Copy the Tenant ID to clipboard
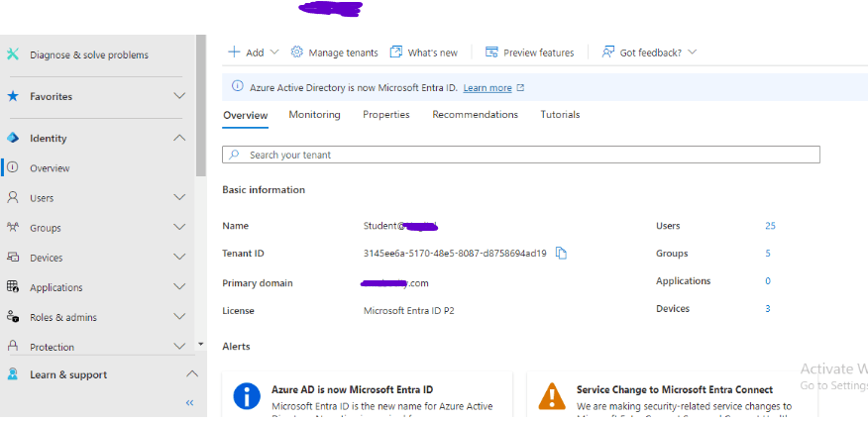868x421 pixels. [561, 254]
